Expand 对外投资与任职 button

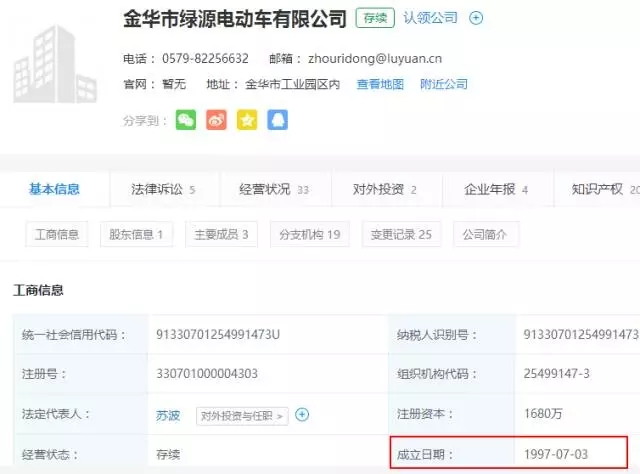[x=242, y=416]
